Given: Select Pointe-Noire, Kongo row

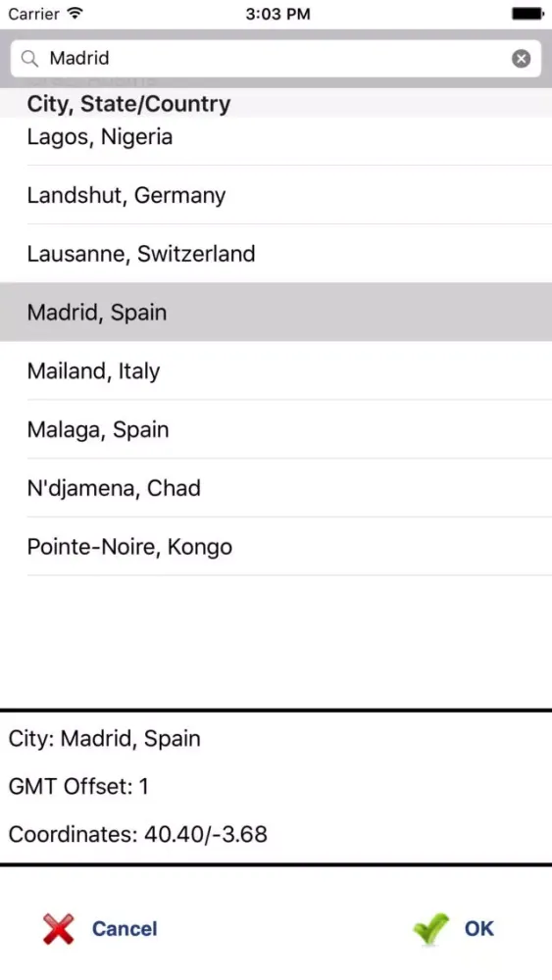Looking at the screenshot, I should coord(276,546).
